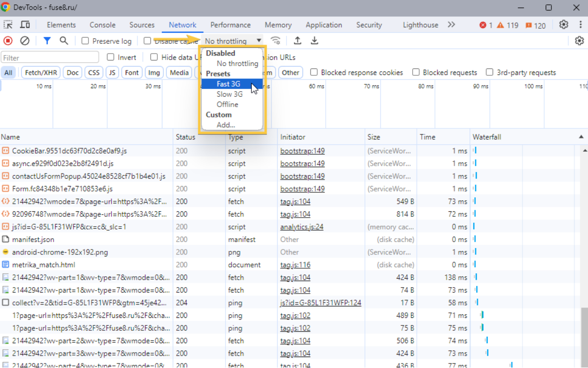Enable the Preserve log checkbox

85,41
